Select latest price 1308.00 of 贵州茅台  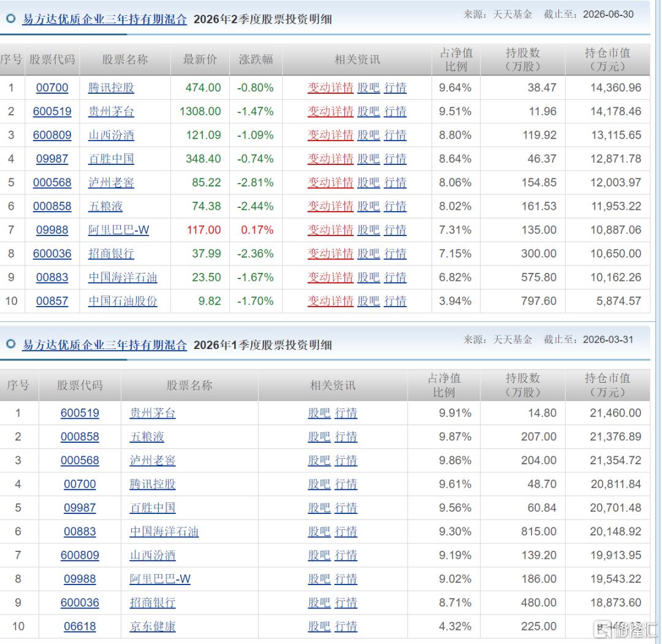[x=200, y=111]
